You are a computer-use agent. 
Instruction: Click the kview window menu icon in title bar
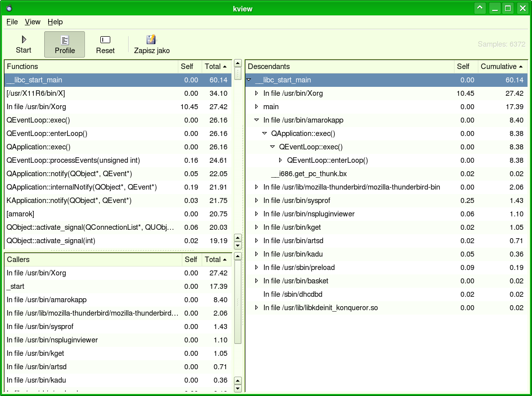[x=9, y=8]
